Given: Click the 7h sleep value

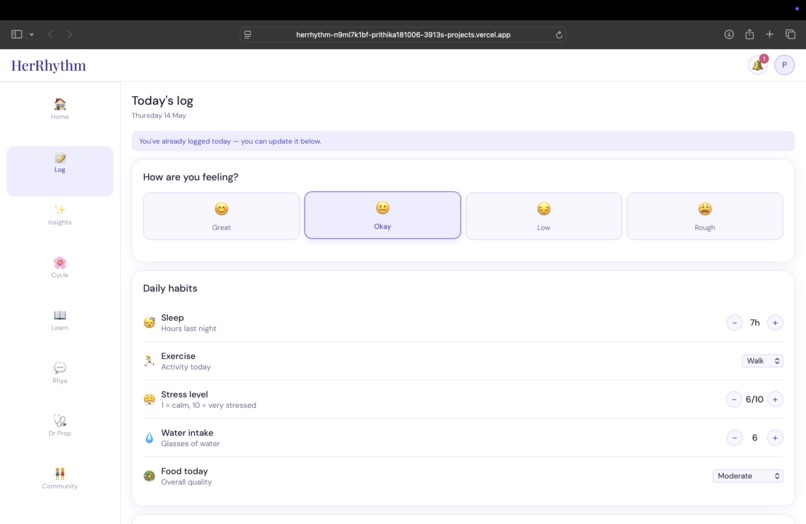Looking at the screenshot, I should tap(755, 323).
